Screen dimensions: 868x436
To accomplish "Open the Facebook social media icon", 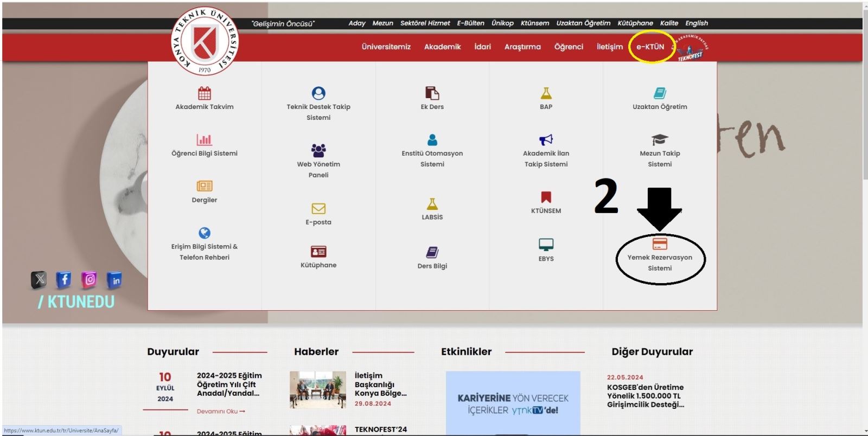I will pyautogui.click(x=63, y=279).
